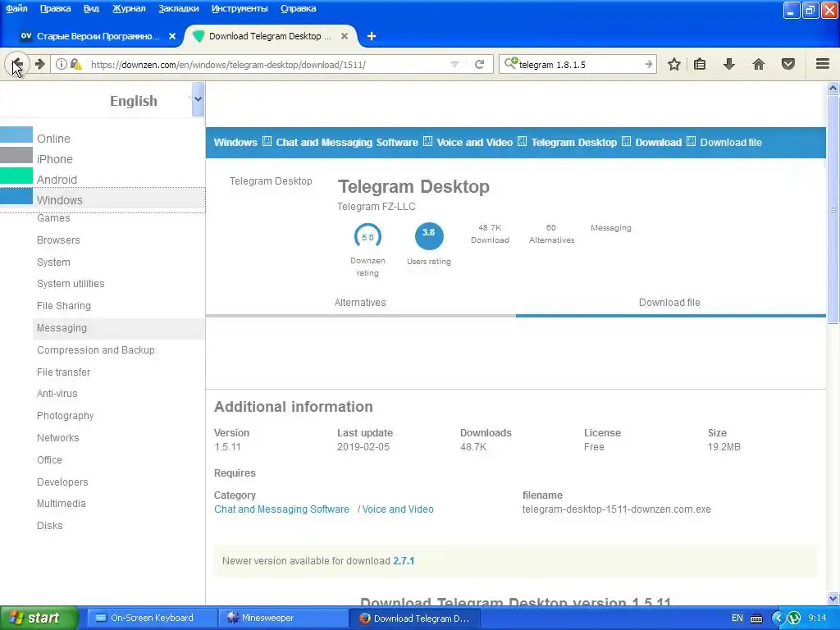This screenshot has height=630, width=840.
Task: Switch to Minesweeper in taskbar
Action: tap(283, 618)
